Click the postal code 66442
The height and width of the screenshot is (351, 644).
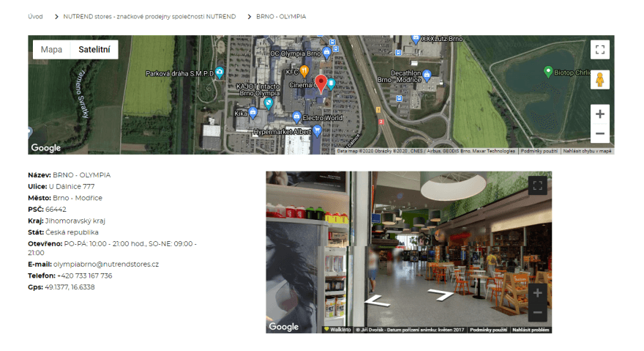(x=56, y=210)
